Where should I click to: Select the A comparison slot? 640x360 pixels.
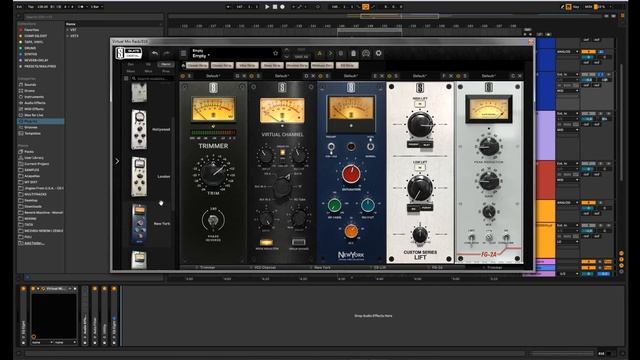320,53
